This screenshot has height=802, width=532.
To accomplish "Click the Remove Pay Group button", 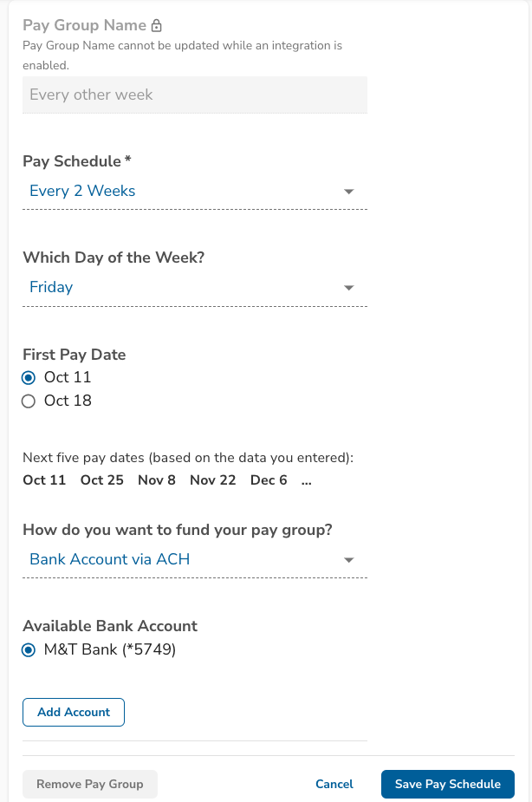I will 89,784.
